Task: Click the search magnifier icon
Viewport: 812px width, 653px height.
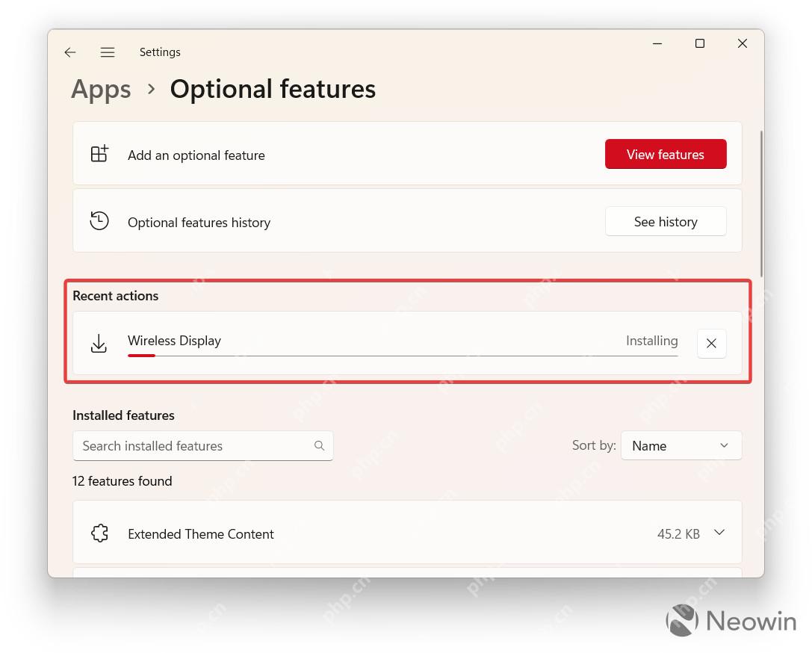Action: coord(320,445)
